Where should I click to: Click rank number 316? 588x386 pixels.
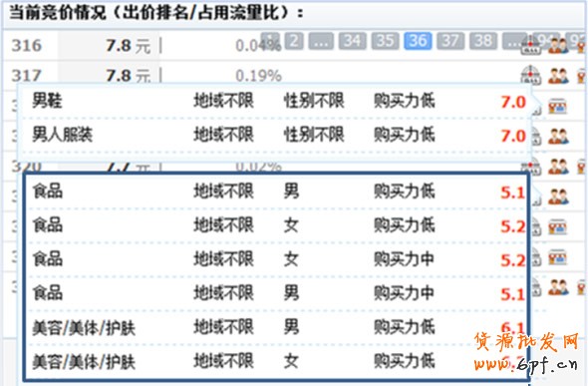(x=26, y=46)
